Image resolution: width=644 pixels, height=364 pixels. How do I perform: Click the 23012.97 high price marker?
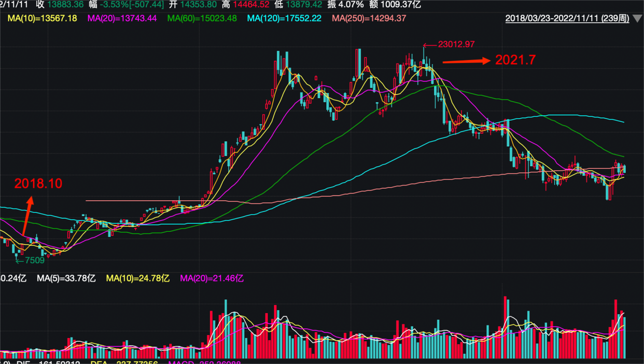tap(455, 45)
